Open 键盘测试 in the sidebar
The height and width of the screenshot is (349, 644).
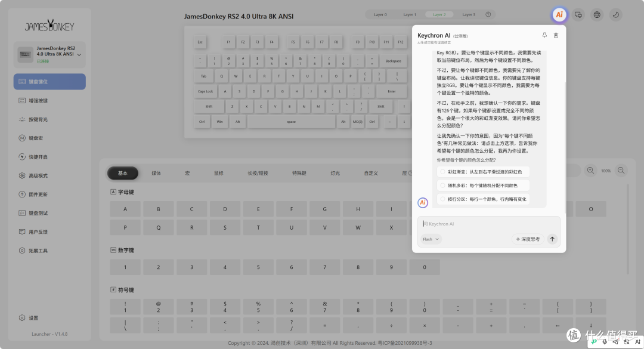(49, 213)
